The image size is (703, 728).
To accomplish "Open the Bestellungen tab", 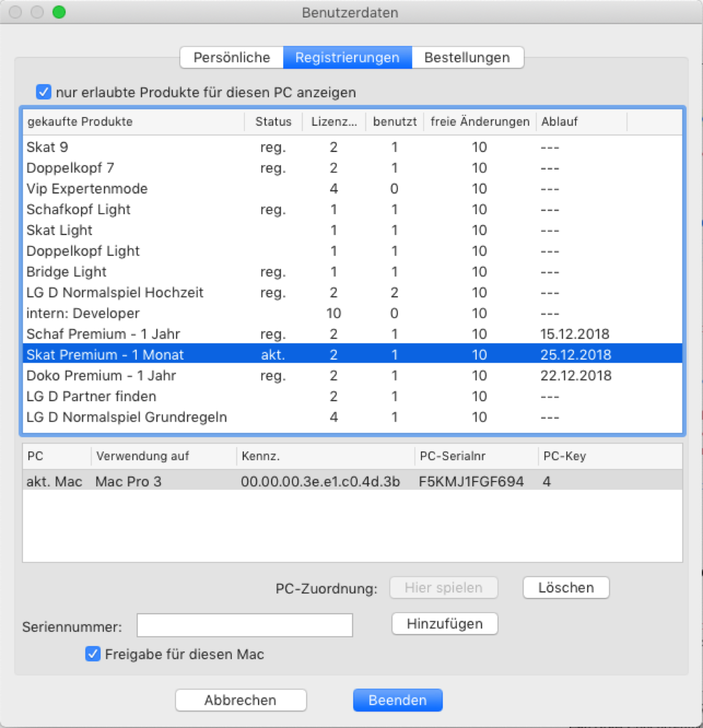I will pos(467,58).
